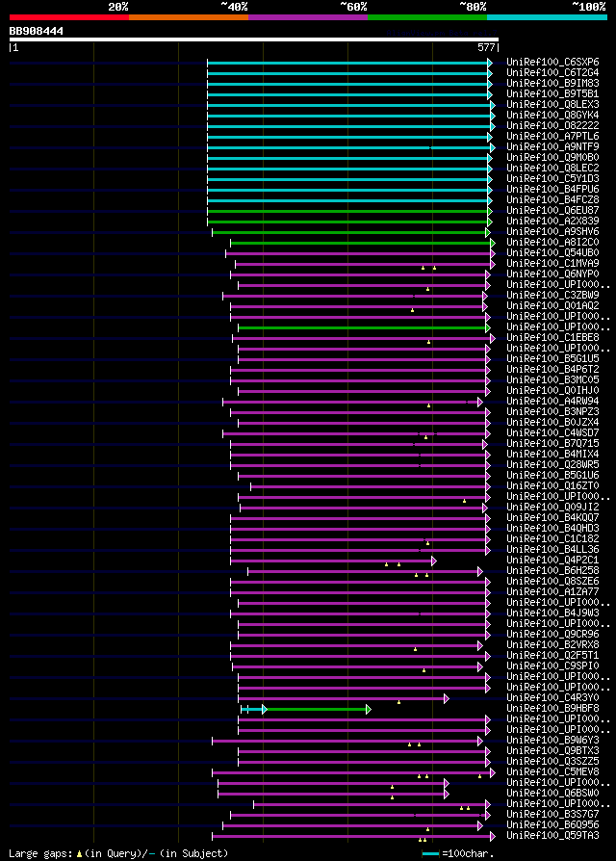Click the purple ~60% identity legend bar
This screenshot has width=616, height=861.
(x=308, y=17)
